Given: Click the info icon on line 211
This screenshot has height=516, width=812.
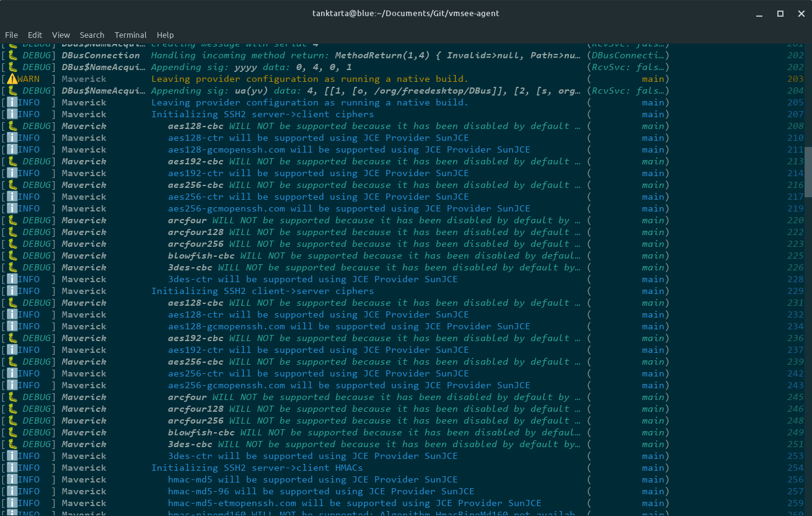Looking at the screenshot, I should coord(12,149).
